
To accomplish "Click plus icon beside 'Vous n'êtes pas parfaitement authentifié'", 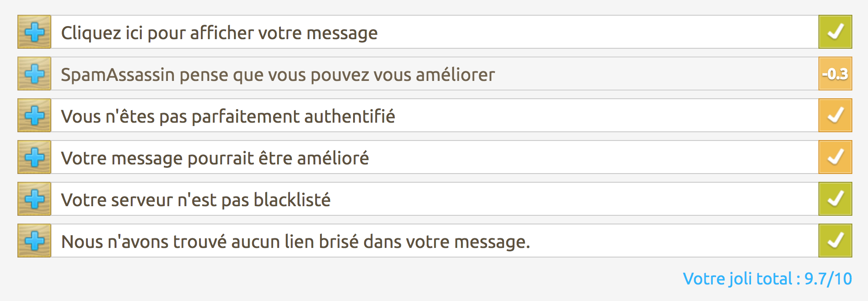I will (34, 116).
